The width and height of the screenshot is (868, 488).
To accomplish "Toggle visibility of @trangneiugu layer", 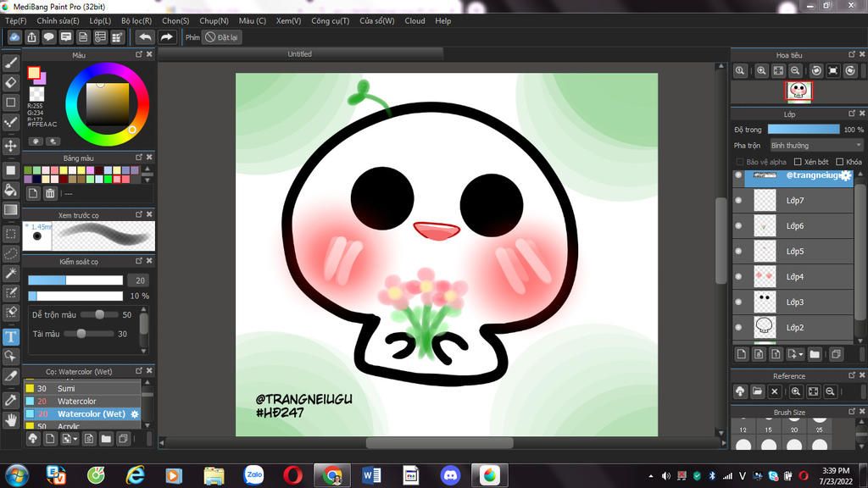I will tap(738, 175).
